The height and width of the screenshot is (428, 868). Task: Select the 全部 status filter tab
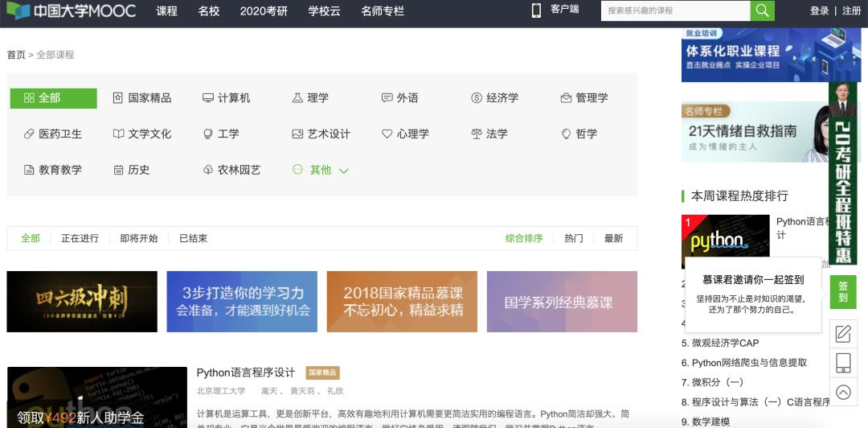coord(31,238)
